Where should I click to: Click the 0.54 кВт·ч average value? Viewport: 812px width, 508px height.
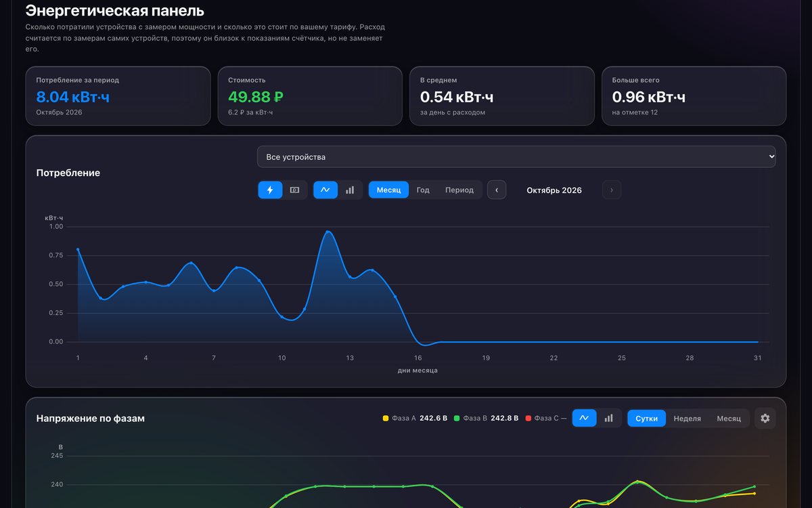457,97
